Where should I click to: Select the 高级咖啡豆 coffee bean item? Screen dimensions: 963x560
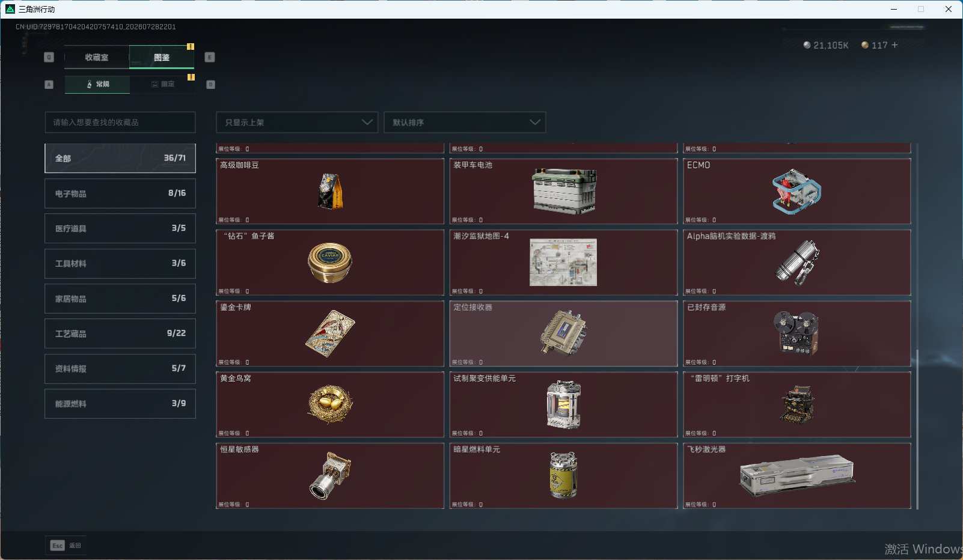[x=330, y=191]
